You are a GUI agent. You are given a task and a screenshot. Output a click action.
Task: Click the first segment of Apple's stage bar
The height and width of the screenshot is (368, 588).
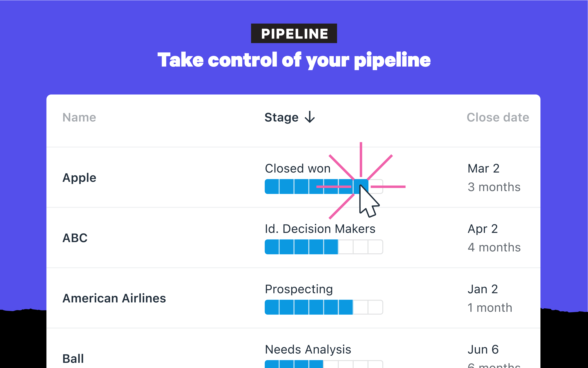(x=272, y=187)
